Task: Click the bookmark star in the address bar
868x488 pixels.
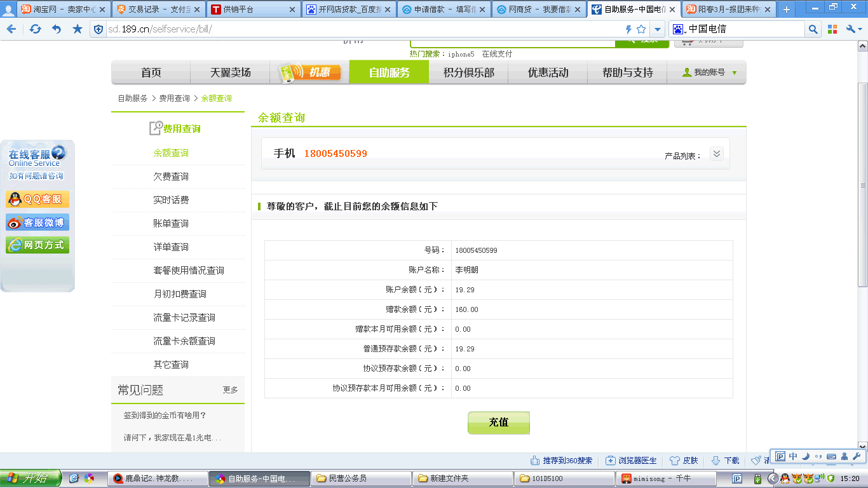Action: click(641, 29)
